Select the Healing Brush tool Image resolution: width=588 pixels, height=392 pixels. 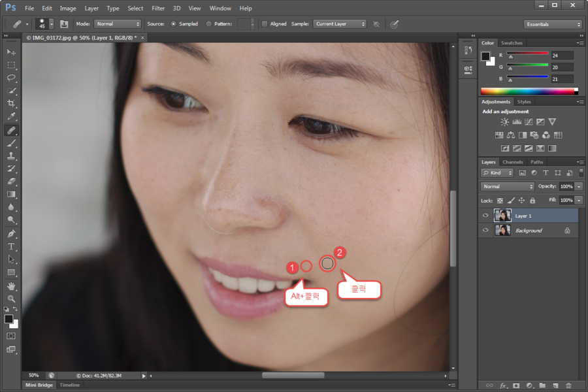click(x=11, y=130)
